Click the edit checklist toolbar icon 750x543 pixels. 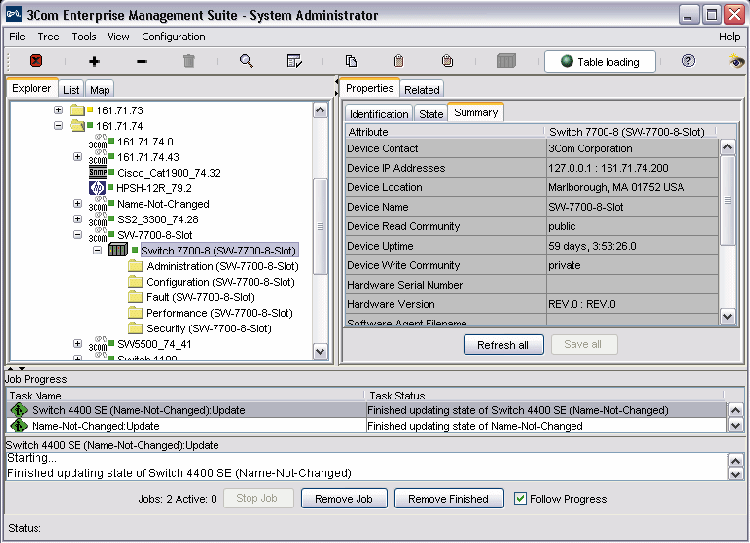tap(294, 61)
